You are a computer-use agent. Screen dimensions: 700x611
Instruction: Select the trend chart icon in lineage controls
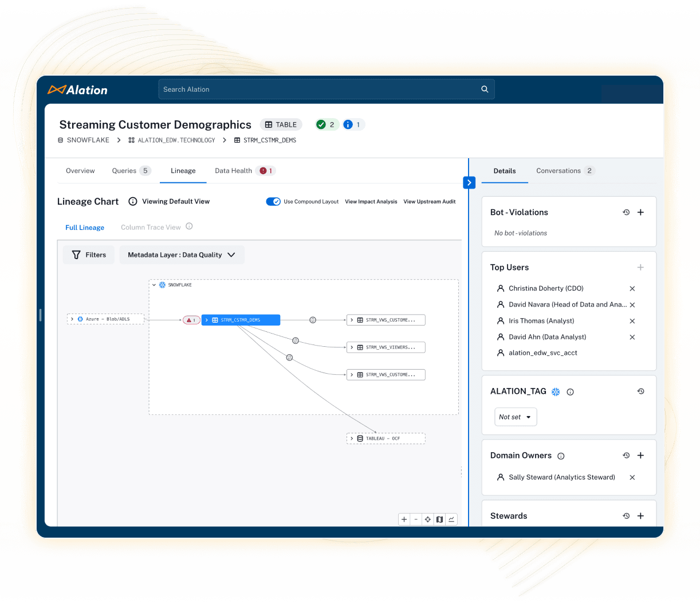pyautogui.click(x=451, y=519)
